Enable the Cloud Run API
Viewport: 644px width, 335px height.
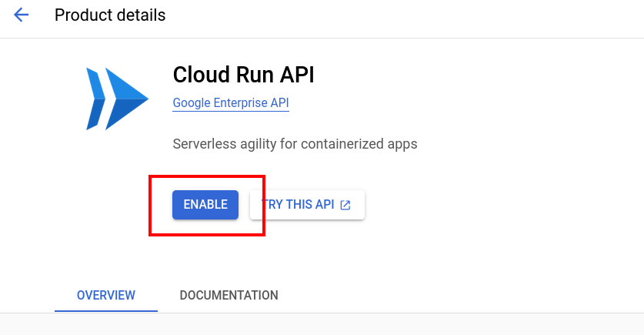[205, 205]
